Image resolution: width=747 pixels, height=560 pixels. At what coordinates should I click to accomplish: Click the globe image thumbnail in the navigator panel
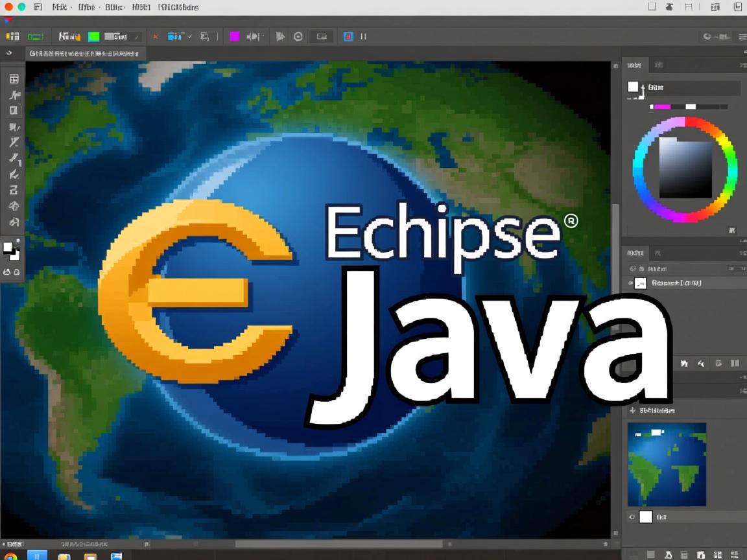(667, 463)
